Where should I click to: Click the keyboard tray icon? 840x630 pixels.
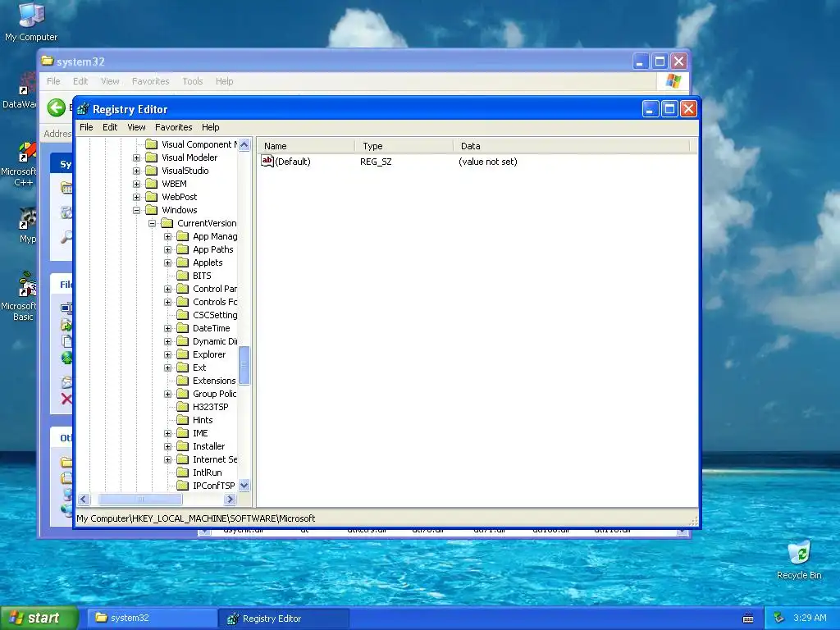(748, 619)
